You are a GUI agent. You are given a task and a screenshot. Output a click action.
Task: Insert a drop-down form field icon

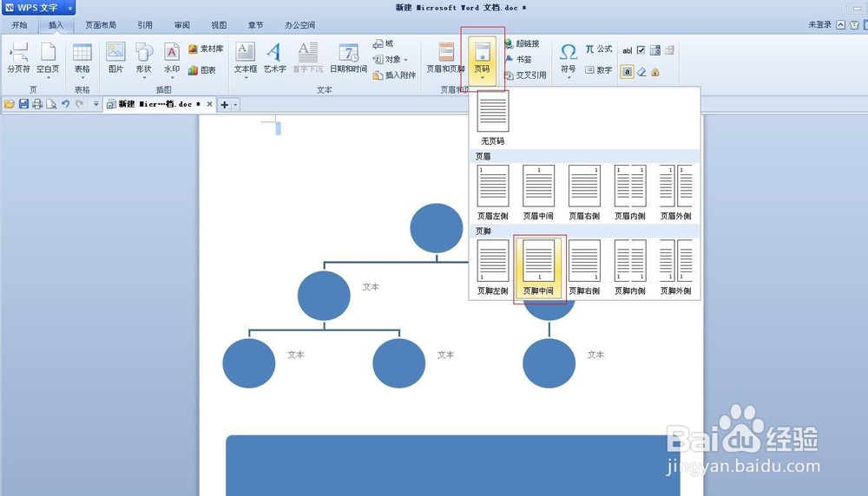[654, 50]
